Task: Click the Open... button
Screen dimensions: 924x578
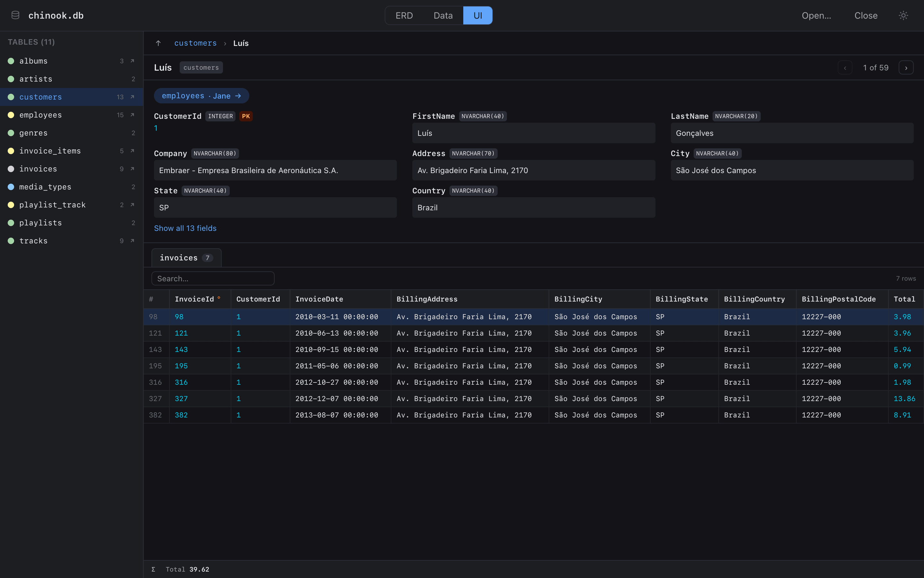Action: tap(816, 15)
